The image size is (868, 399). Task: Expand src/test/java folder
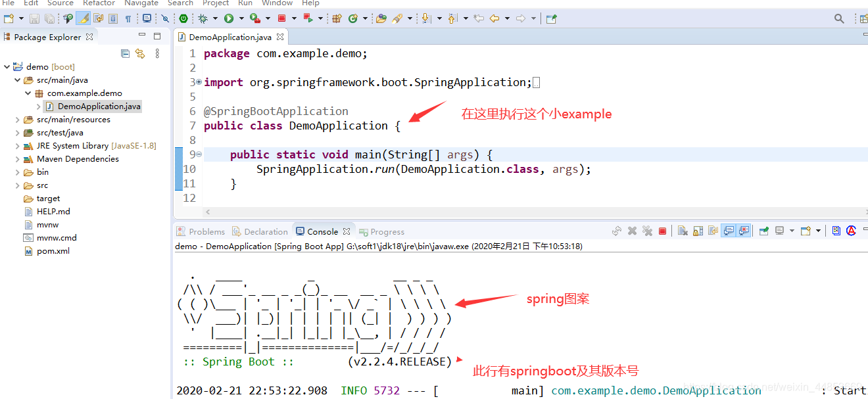(x=18, y=133)
